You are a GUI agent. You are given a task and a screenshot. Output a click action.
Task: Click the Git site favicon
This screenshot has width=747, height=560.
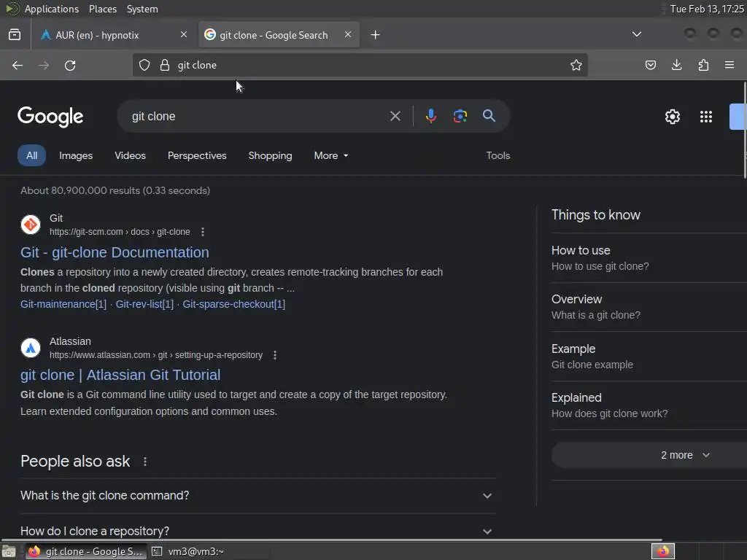pos(31,225)
